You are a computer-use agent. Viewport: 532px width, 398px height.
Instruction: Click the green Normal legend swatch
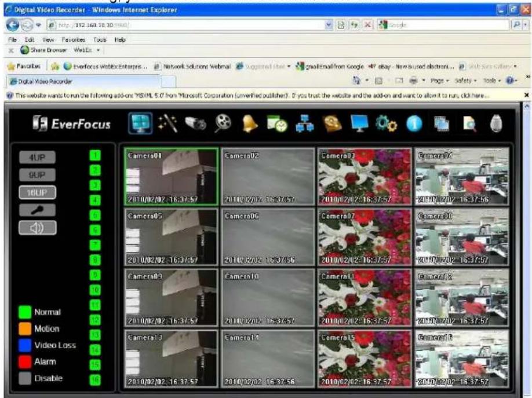tap(25, 312)
